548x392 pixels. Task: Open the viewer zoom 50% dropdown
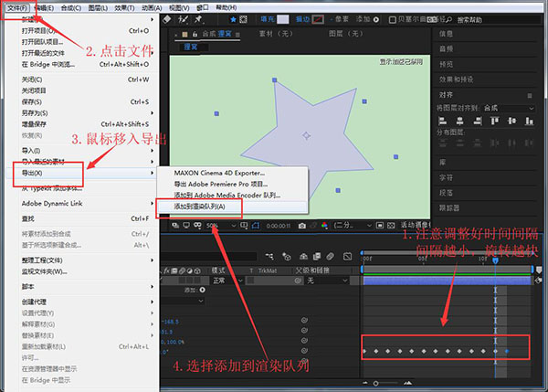[221, 226]
